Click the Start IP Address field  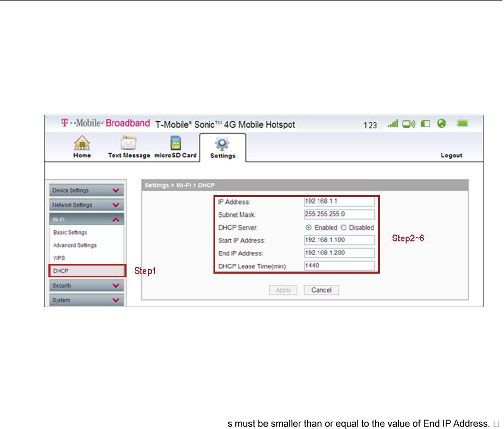click(x=339, y=240)
